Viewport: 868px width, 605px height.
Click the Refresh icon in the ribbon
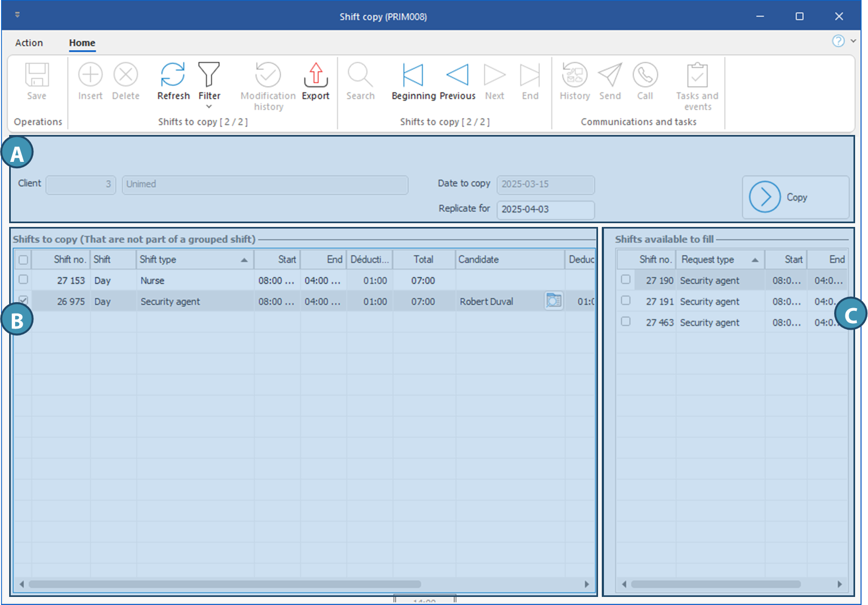pos(173,75)
